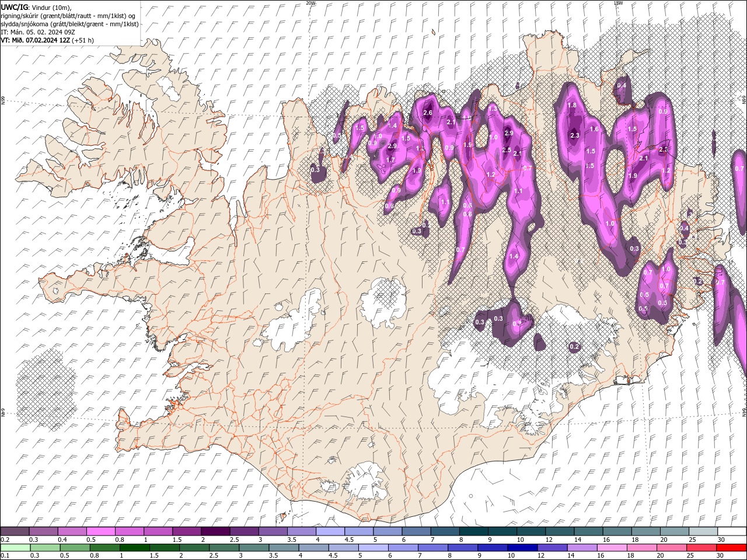This screenshot has height=560, width=747.
Task: Click the "30" label at the end of the top legend row
Action: click(721, 540)
